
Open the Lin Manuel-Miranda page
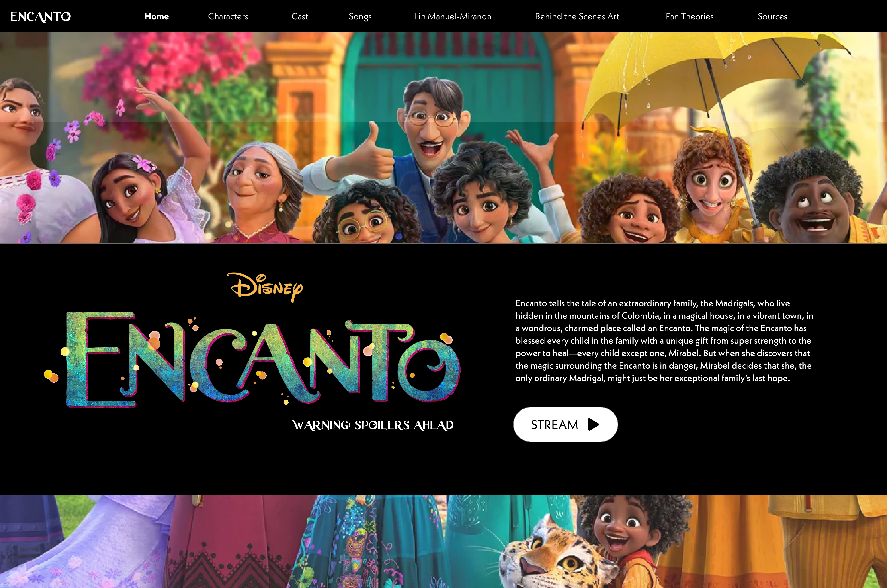pyautogui.click(x=452, y=16)
